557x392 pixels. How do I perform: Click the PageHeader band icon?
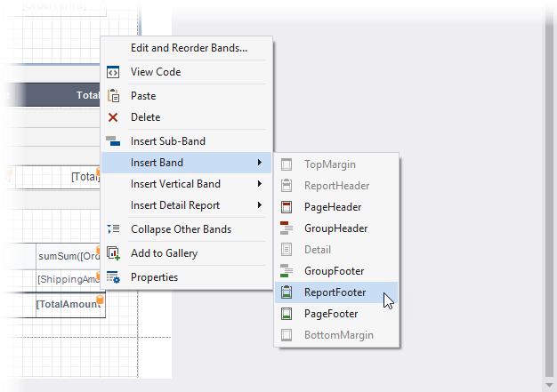287,207
